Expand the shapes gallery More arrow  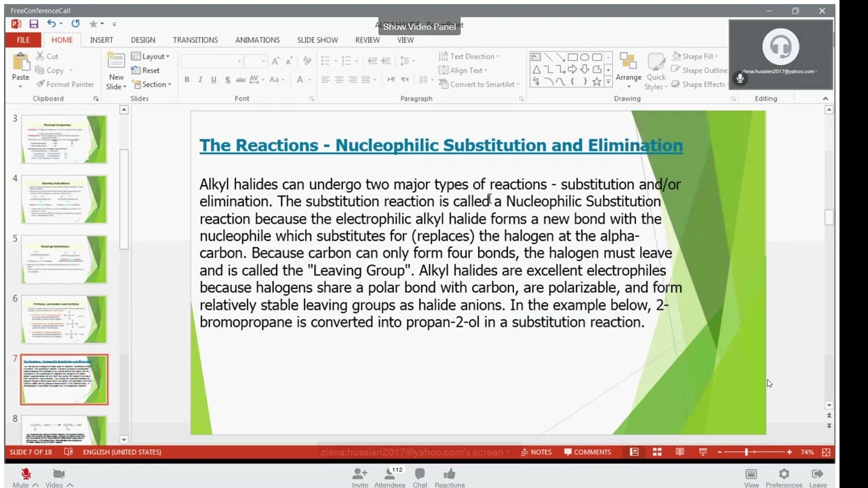608,82
